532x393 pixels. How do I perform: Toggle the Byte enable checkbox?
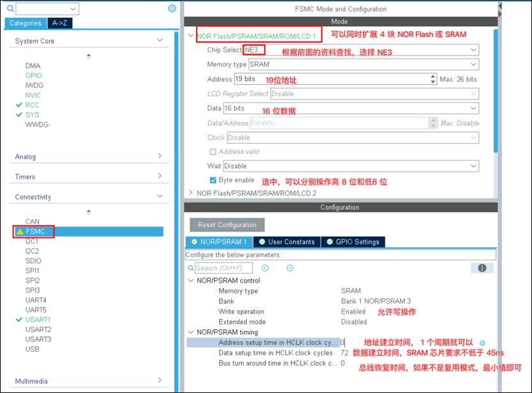[x=213, y=181]
